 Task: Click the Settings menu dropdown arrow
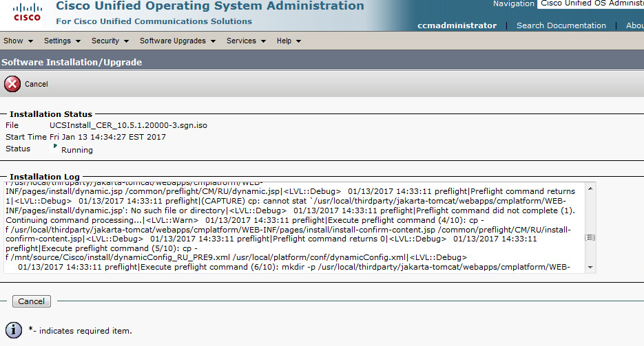[x=78, y=41]
